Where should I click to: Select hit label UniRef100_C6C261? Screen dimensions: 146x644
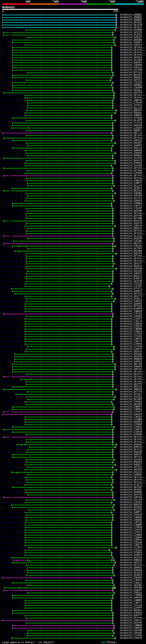tap(131, 397)
